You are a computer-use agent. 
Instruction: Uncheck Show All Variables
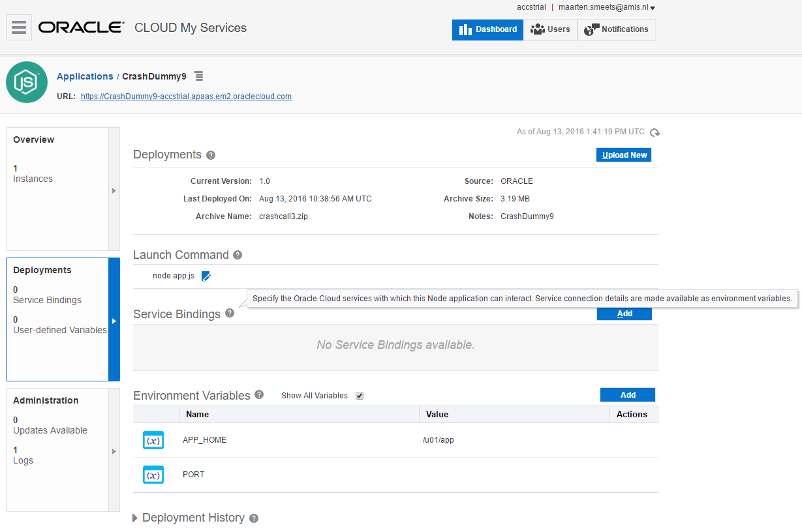(x=359, y=396)
